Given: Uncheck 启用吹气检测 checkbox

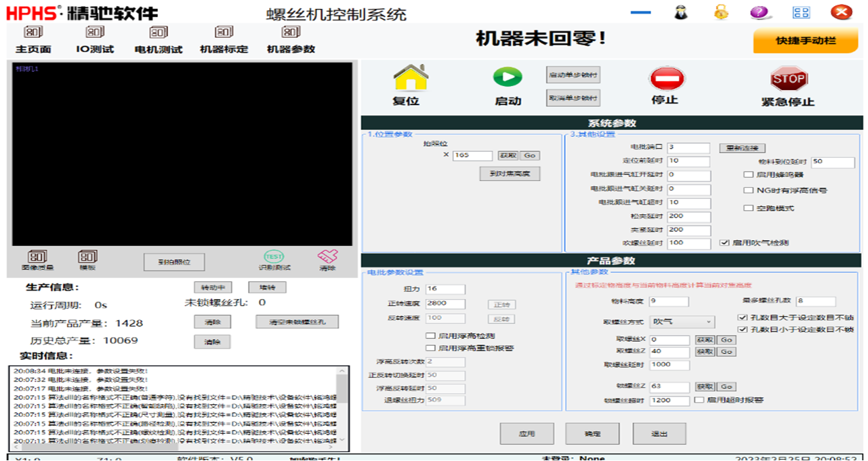Looking at the screenshot, I should pos(724,242).
